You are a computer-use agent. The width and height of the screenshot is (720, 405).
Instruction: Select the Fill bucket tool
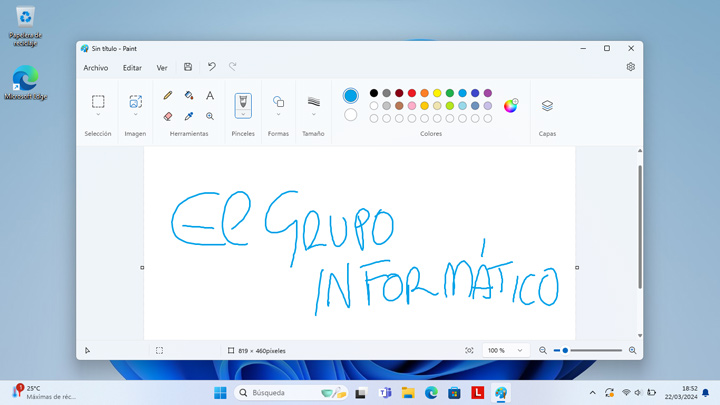[x=189, y=95]
